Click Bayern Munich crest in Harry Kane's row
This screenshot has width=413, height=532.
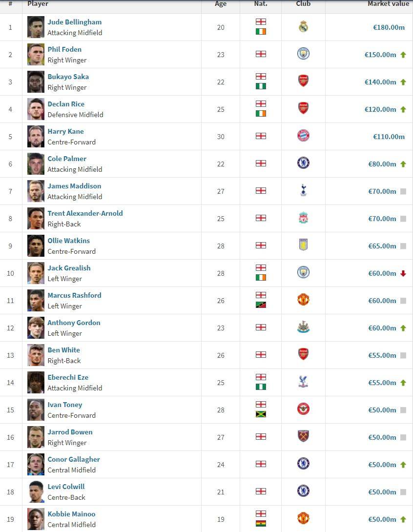tap(303, 136)
